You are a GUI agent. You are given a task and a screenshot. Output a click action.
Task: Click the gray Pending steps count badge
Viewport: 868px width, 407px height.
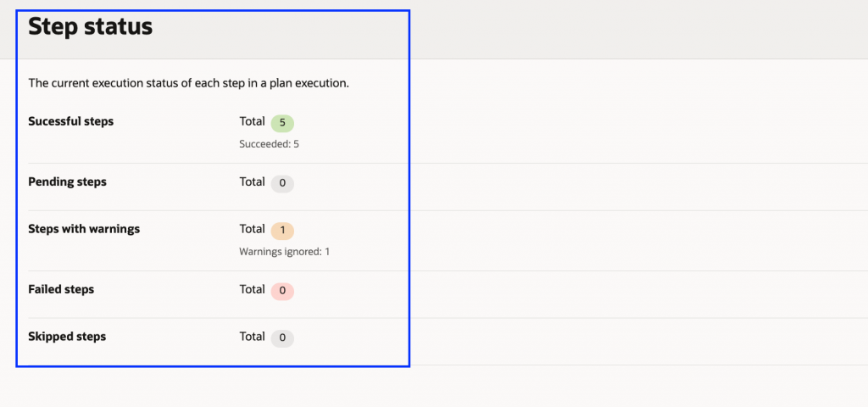282,183
